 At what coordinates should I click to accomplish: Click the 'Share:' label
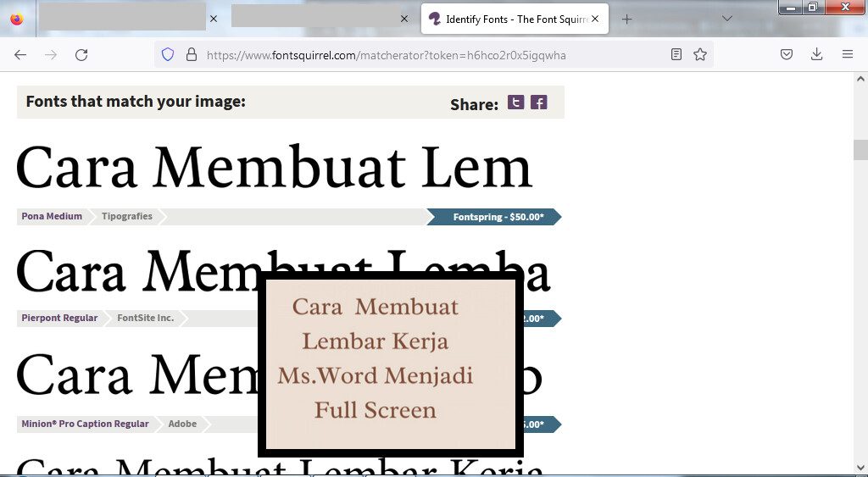475,104
